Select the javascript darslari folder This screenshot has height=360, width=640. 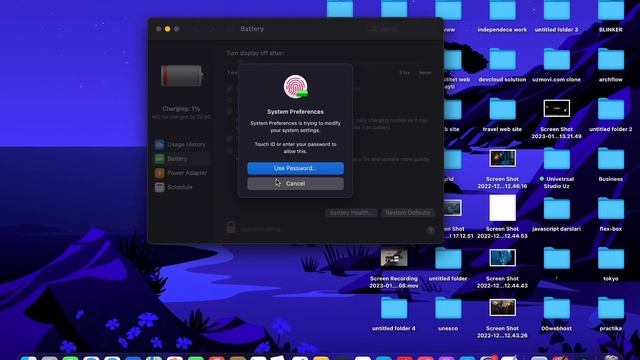pos(557,209)
